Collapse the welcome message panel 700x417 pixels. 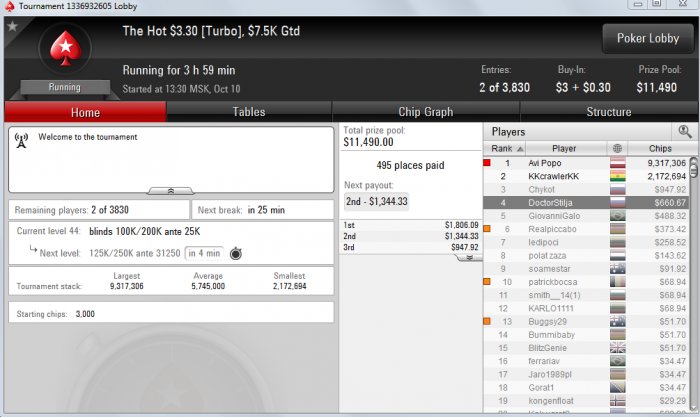[x=171, y=191]
